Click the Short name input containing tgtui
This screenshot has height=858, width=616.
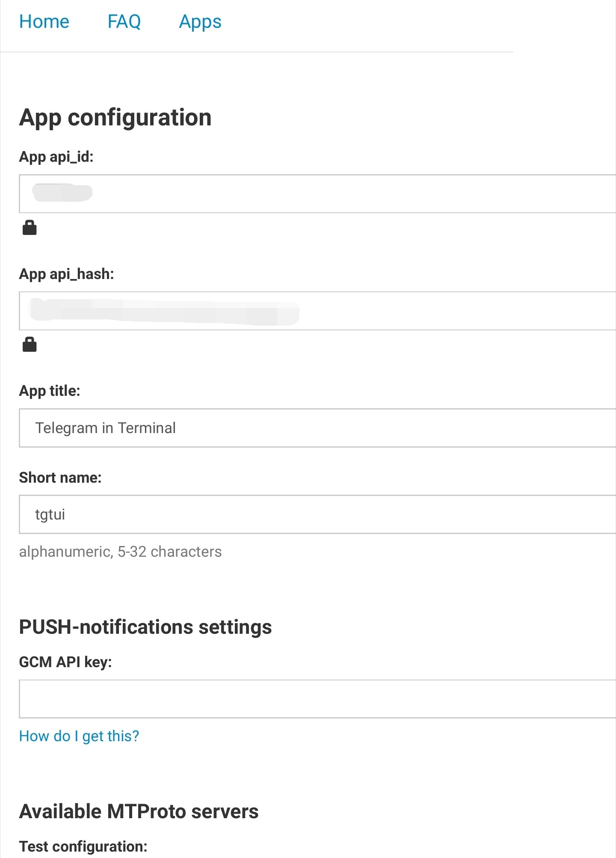[x=317, y=514]
